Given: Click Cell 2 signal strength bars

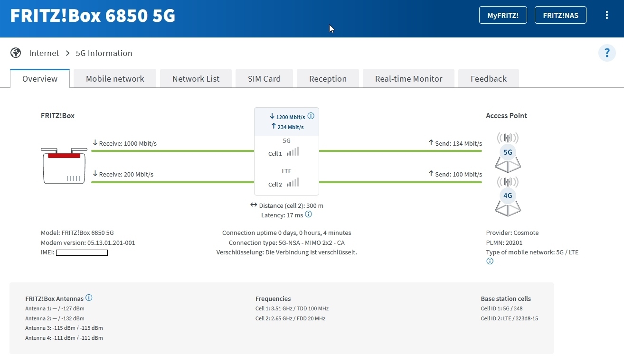Looking at the screenshot, I should (x=293, y=183).
